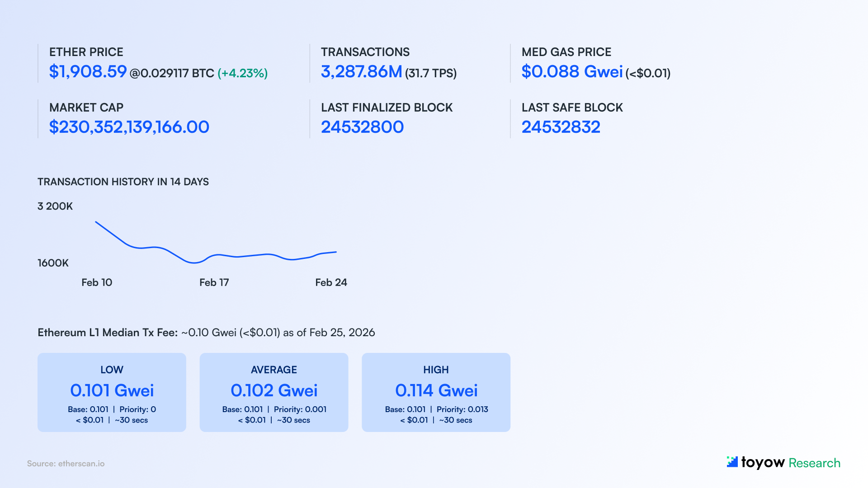
Task: Click the market cap $230,352,139,166.00 value
Action: (129, 127)
